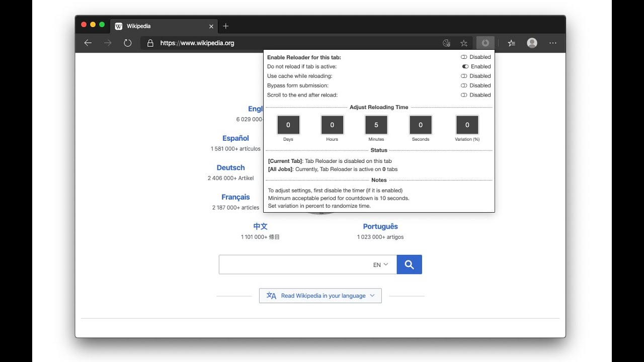This screenshot has height=362, width=644.
Task: Click the Current Tab status line
Action: pyautogui.click(x=330, y=161)
